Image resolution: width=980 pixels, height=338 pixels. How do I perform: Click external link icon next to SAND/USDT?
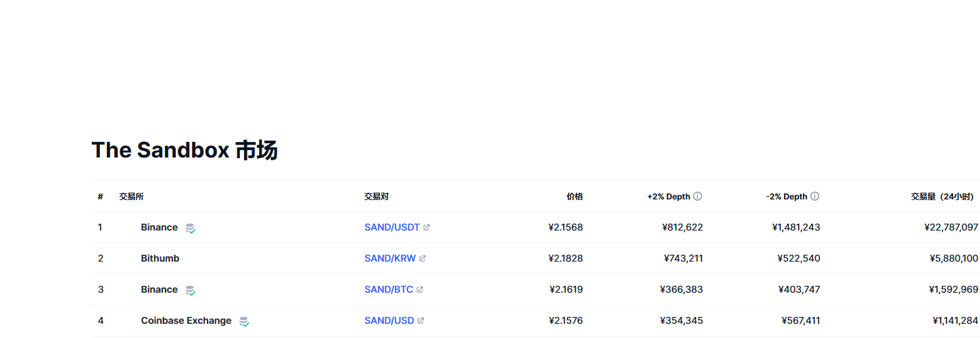[x=426, y=228]
